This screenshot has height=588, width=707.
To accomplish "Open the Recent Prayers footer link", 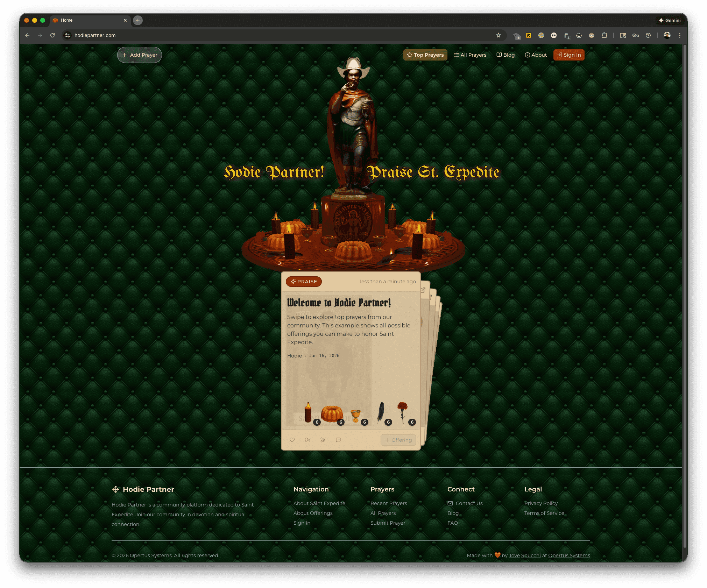I will [389, 503].
